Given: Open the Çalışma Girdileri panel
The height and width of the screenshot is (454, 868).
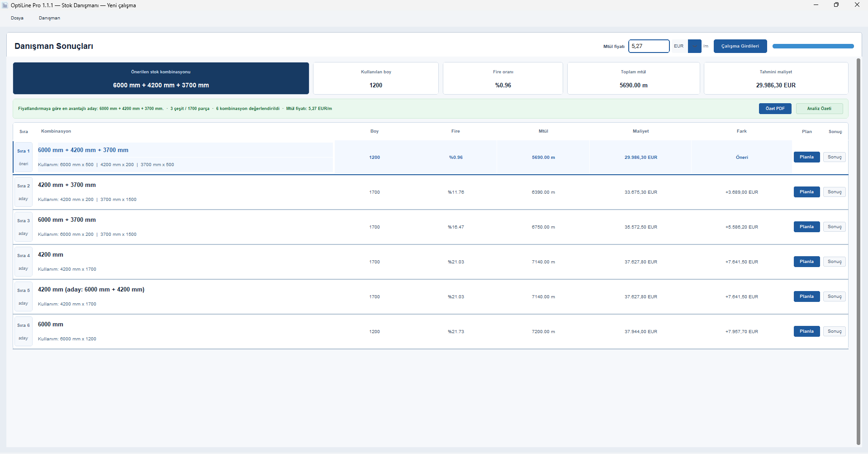Looking at the screenshot, I should (740, 46).
